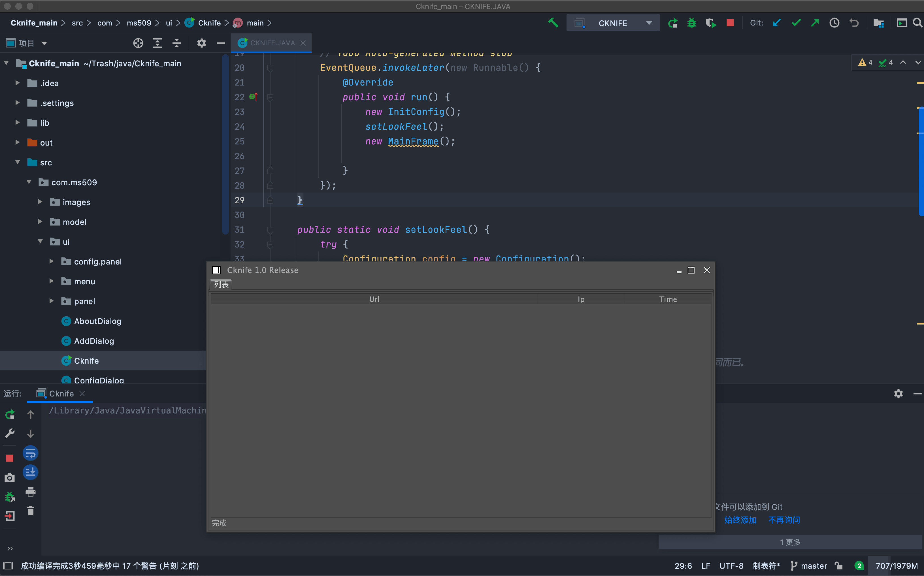Click the 不再询问 link
Viewport: 924px width, 576px height.
[x=784, y=520]
